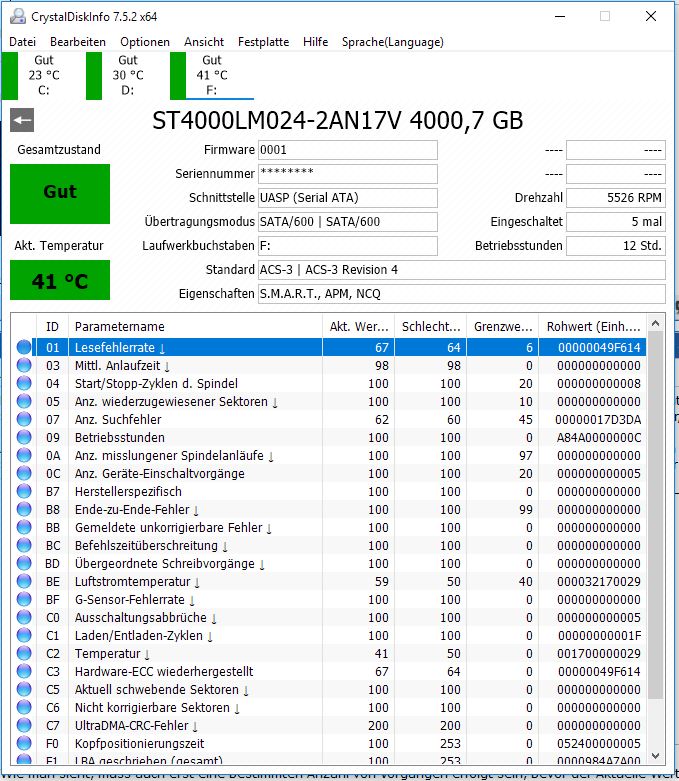Open the Optionen menu
Viewport: 679px width, 781px height.
145,42
